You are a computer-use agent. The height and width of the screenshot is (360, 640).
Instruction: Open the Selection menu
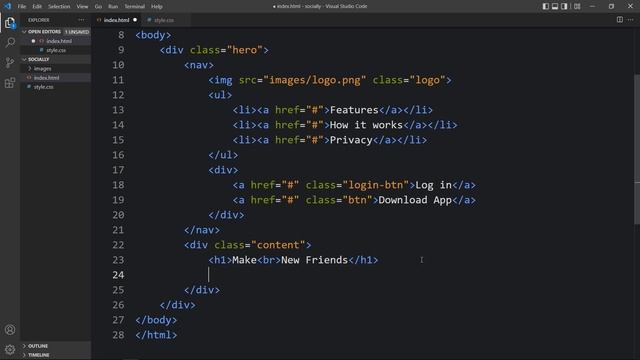click(x=59, y=6)
